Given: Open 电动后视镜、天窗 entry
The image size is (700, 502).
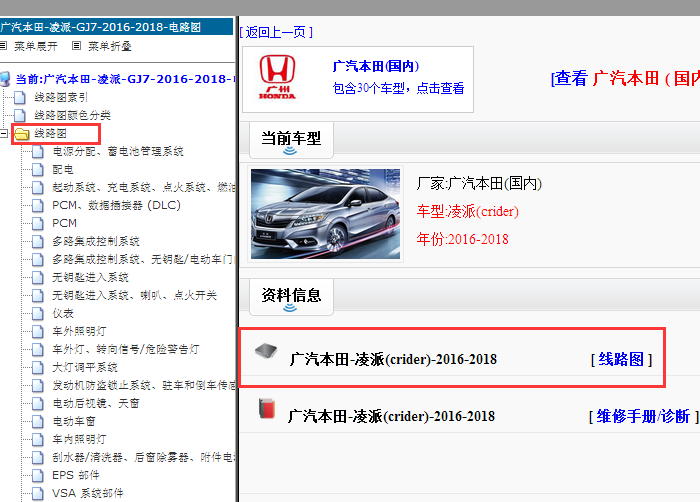Looking at the screenshot, I should coord(96,403).
